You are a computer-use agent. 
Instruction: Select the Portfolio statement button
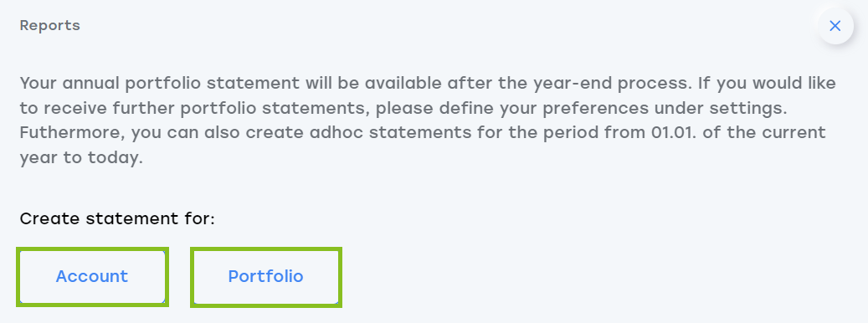coord(265,276)
